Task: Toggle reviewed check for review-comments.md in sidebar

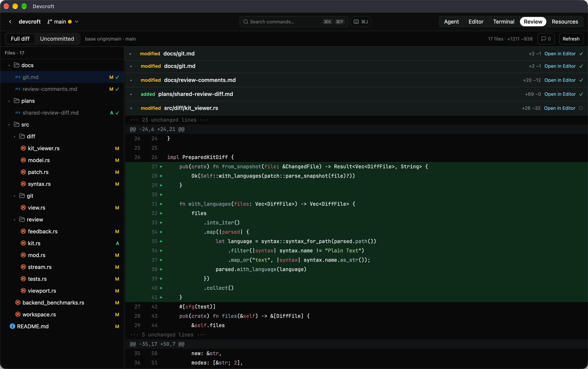Action: pos(117,89)
